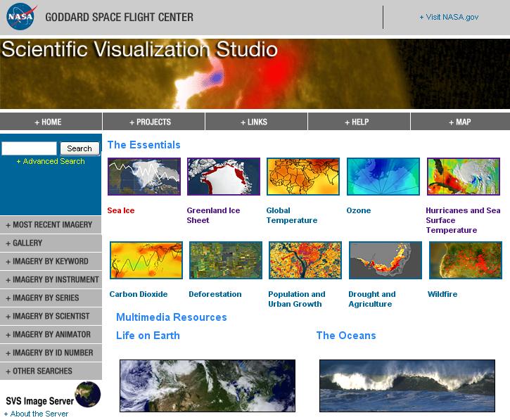Click Goddard Space Flight Center title
Viewport: 510px width, 420px height.
click(x=119, y=18)
